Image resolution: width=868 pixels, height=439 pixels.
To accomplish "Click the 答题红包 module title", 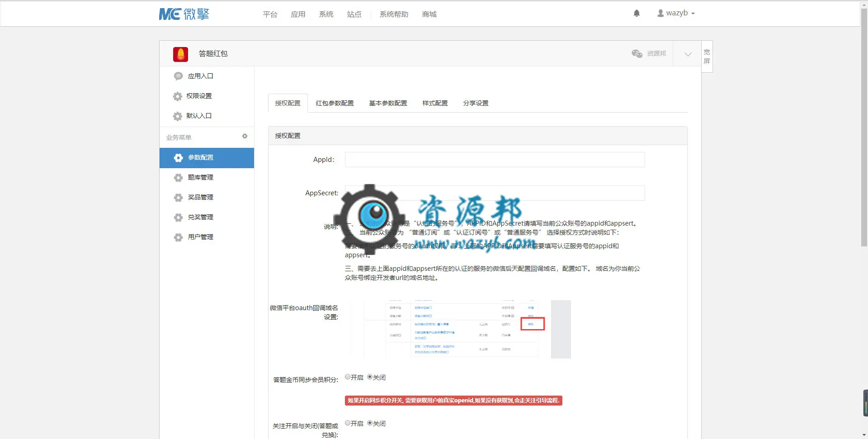I will [x=213, y=53].
